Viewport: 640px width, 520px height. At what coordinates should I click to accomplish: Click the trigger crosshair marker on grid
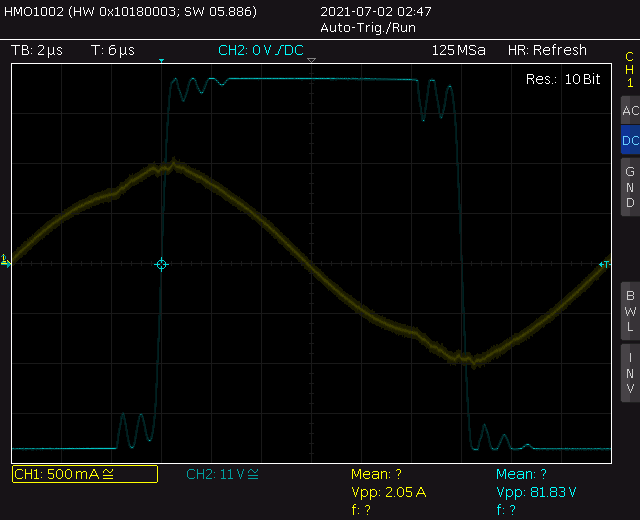point(162,264)
